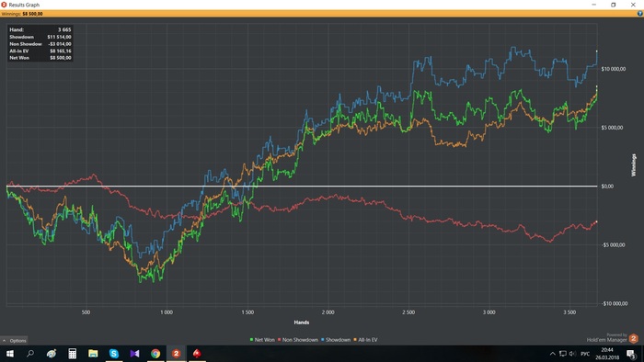Open Skype from the taskbar
This screenshot has height=362, width=644.
pos(114,354)
